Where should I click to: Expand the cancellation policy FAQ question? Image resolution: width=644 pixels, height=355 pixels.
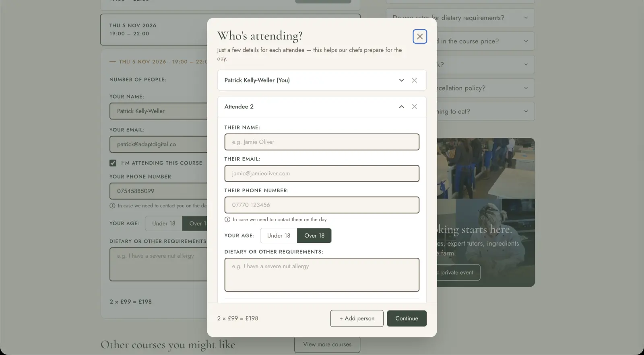[x=485, y=88]
